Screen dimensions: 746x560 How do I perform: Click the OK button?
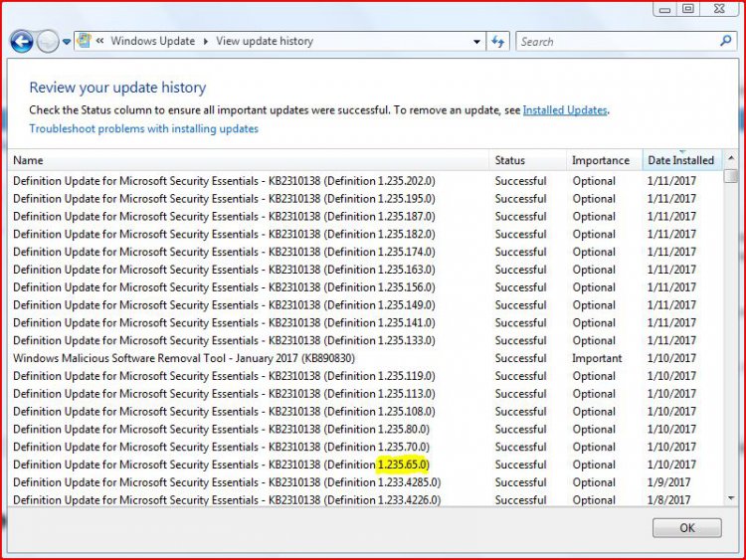click(x=686, y=528)
